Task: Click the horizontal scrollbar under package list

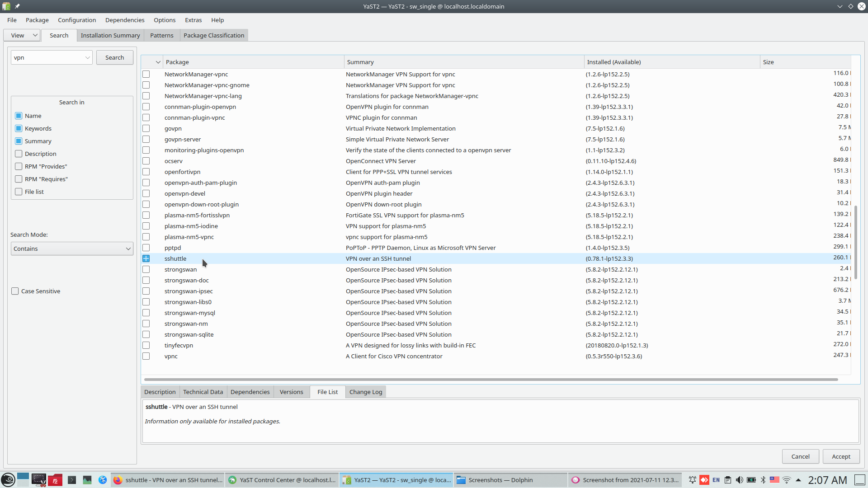Action: (491, 380)
